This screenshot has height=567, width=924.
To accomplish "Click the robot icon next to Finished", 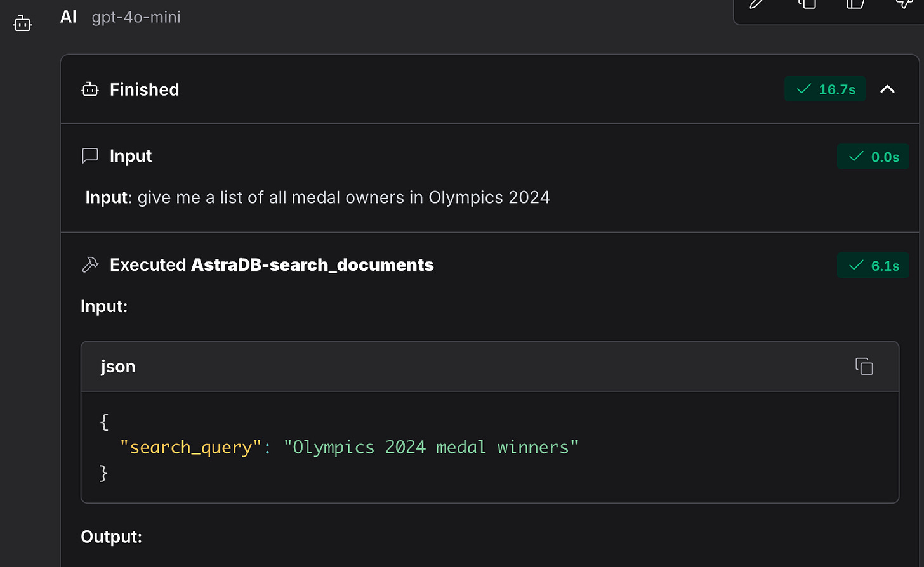I will click(x=89, y=89).
